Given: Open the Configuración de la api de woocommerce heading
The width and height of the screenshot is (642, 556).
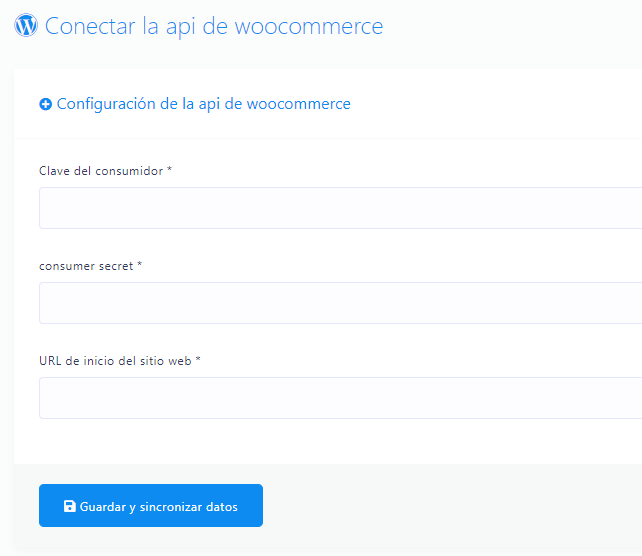Looking at the screenshot, I should (203, 104).
